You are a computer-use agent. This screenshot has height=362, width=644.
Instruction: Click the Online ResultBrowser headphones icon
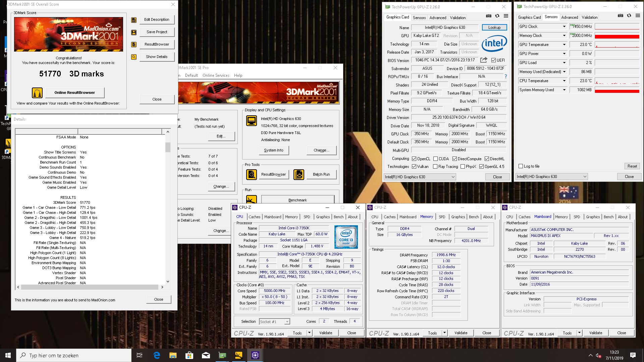tap(37, 93)
